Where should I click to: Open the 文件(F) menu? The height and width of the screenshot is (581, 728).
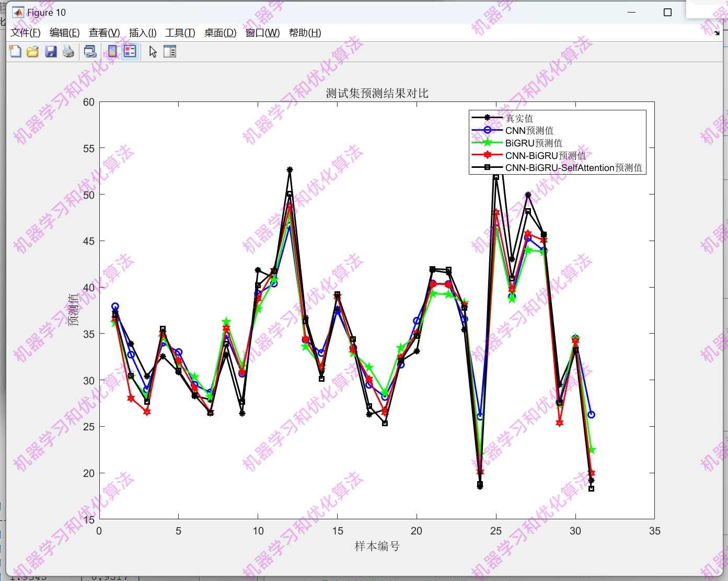[x=25, y=32]
